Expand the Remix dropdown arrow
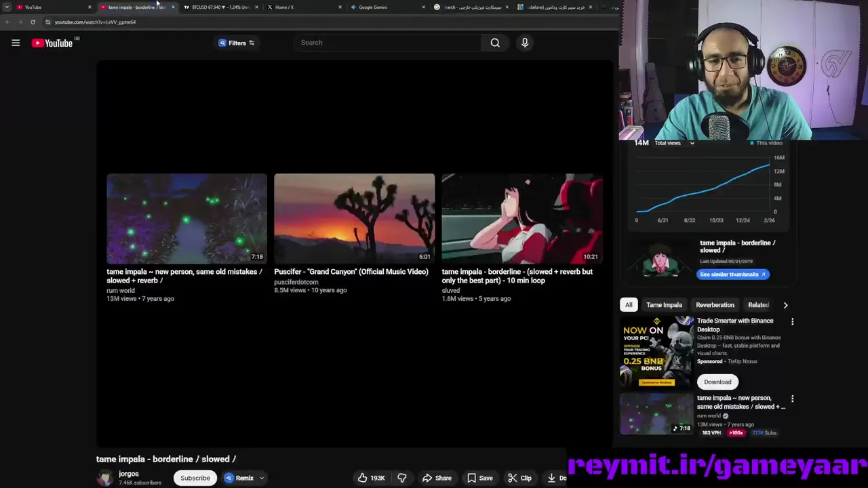Image resolution: width=868 pixels, height=488 pixels. click(262, 478)
